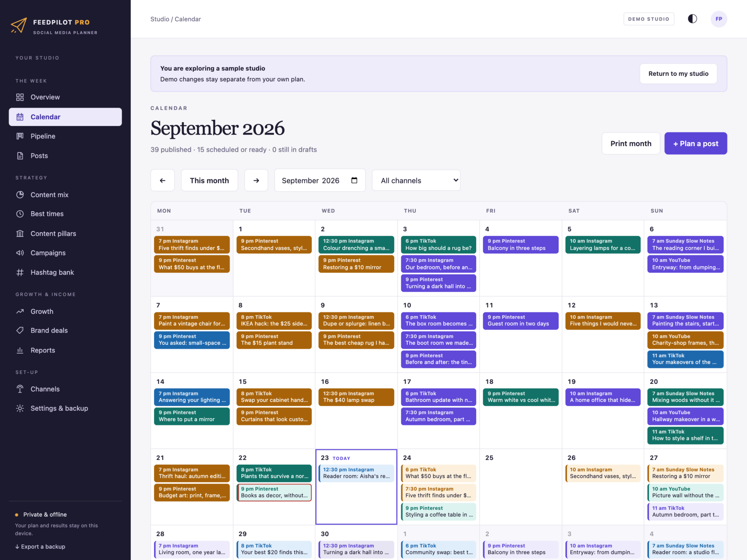Open 'Guest room in two days' post
The image size is (747, 560).
[x=521, y=321]
